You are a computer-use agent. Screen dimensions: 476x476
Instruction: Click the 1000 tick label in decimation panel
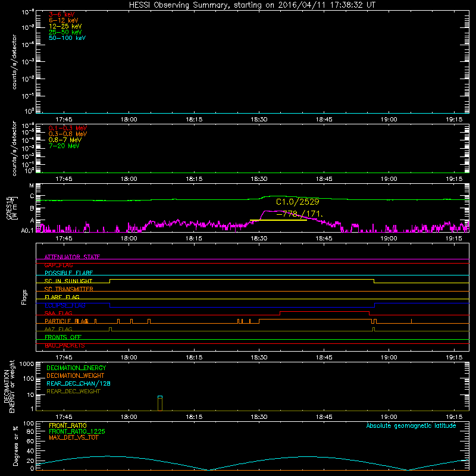(26, 364)
